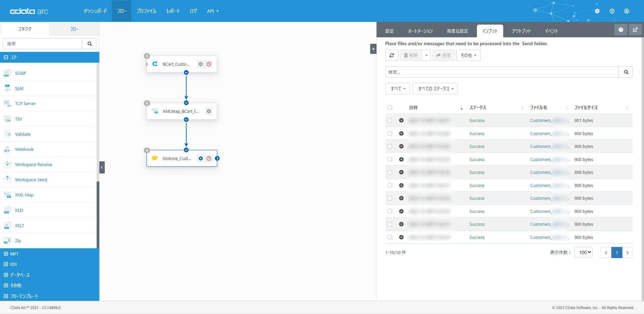Image resolution: width=644 pixels, height=314 pixels.
Task: Click the refresh button in Input panel
Action: click(x=392, y=55)
